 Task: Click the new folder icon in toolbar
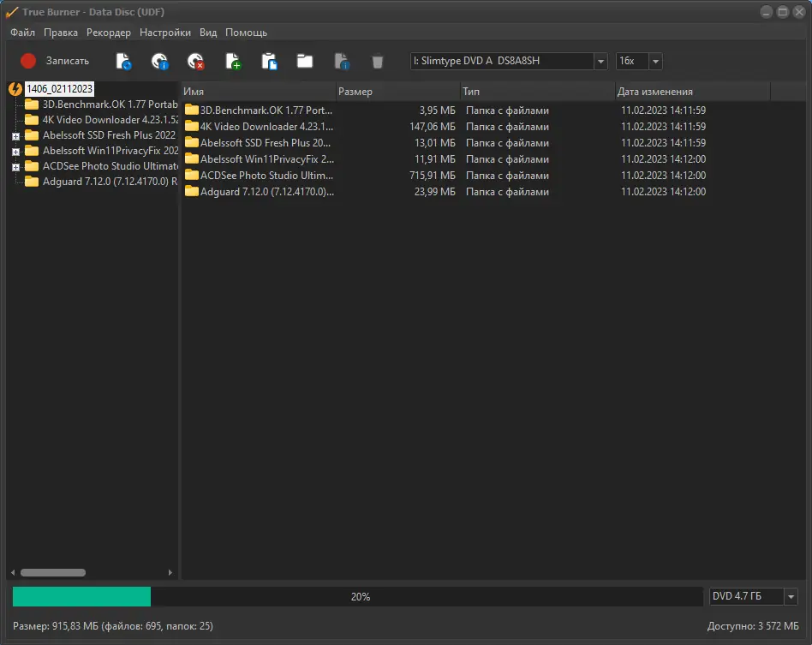[x=305, y=61]
